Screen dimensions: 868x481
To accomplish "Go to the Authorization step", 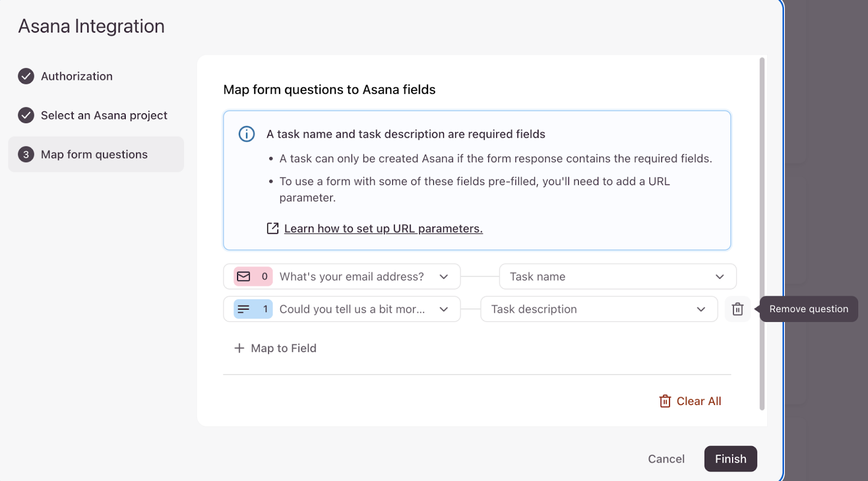I will click(77, 76).
